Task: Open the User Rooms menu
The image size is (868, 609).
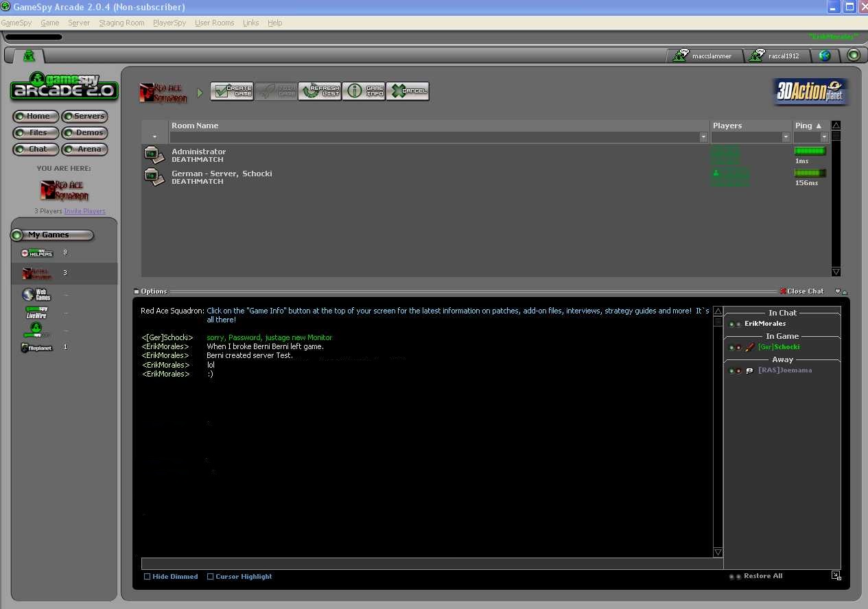Action: coord(215,23)
